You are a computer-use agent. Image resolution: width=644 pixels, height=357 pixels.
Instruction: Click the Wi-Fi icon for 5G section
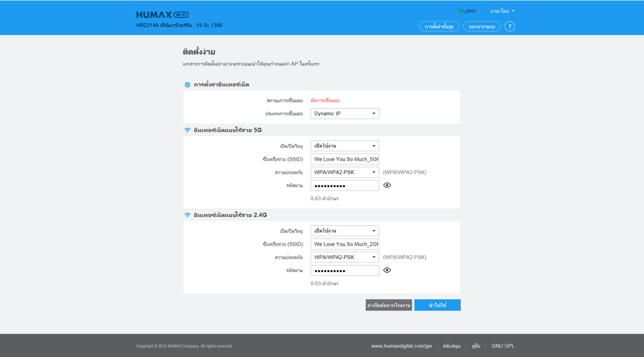[187, 130]
